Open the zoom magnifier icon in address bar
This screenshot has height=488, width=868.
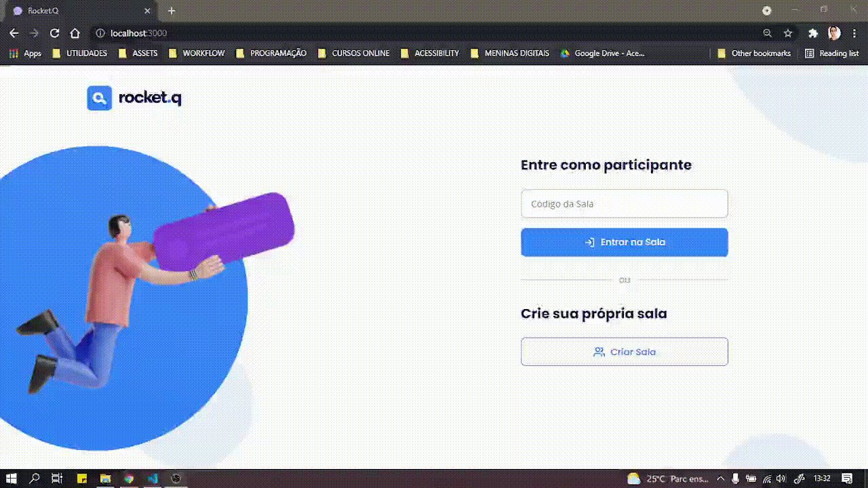point(768,33)
